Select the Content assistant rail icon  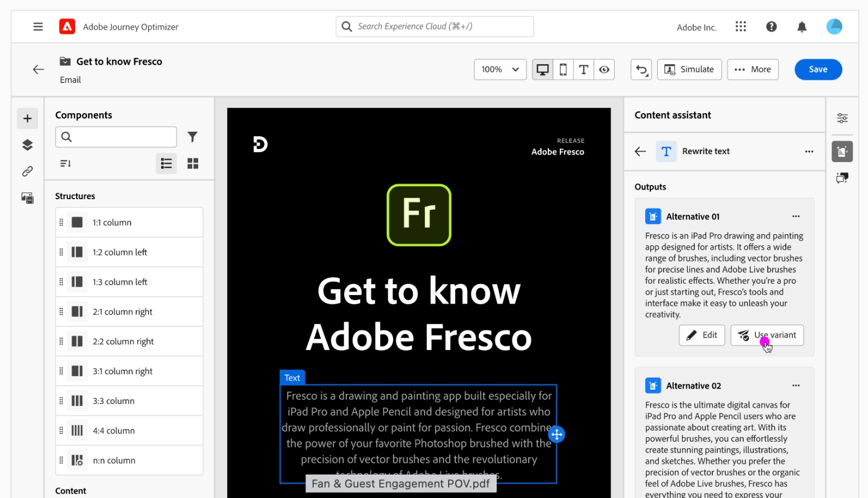click(842, 151)
